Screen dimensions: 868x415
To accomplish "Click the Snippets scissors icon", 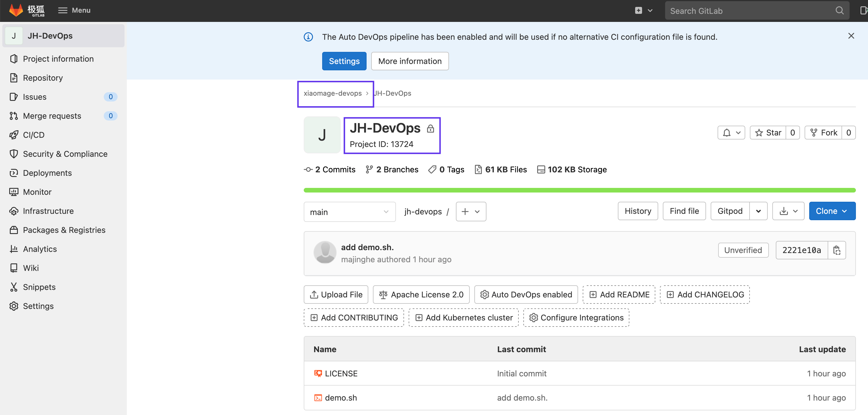I will (14, 287).
